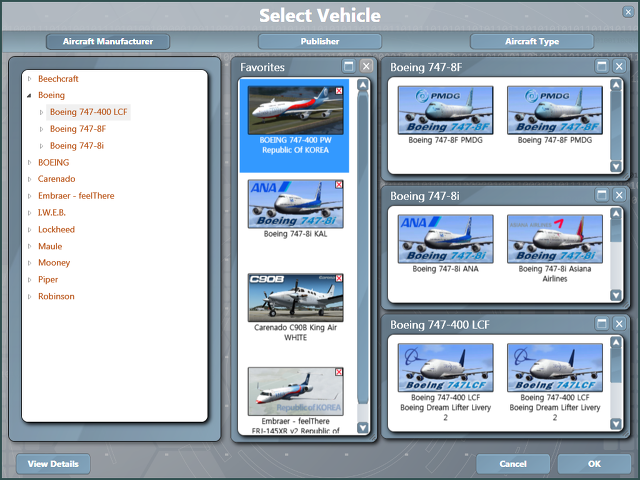
Task: Select Boeing 747-8i KAL favorite thumbnail
Action: pos(296,204)
